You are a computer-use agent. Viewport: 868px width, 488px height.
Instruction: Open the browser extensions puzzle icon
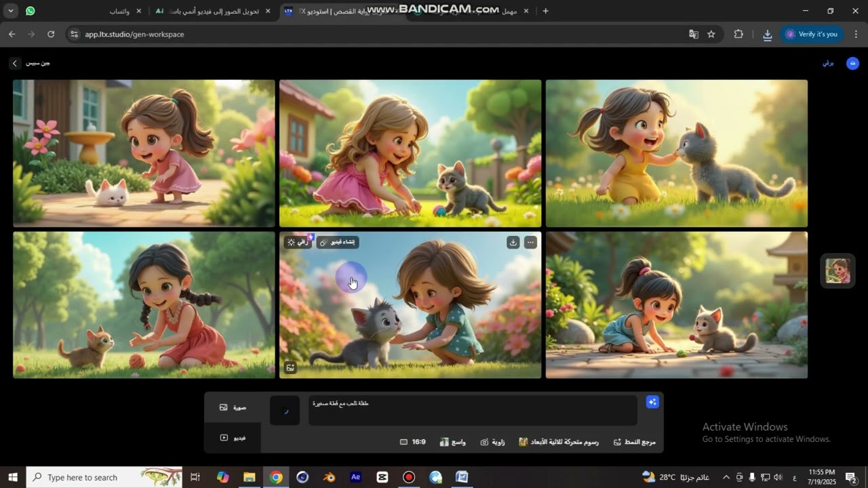point(738,34)
